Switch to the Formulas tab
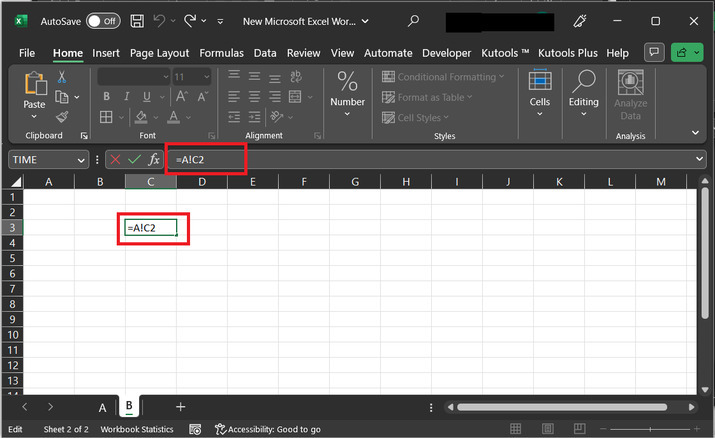The height and width of the screenshot is (438, 715). click(x=221, y=53)
